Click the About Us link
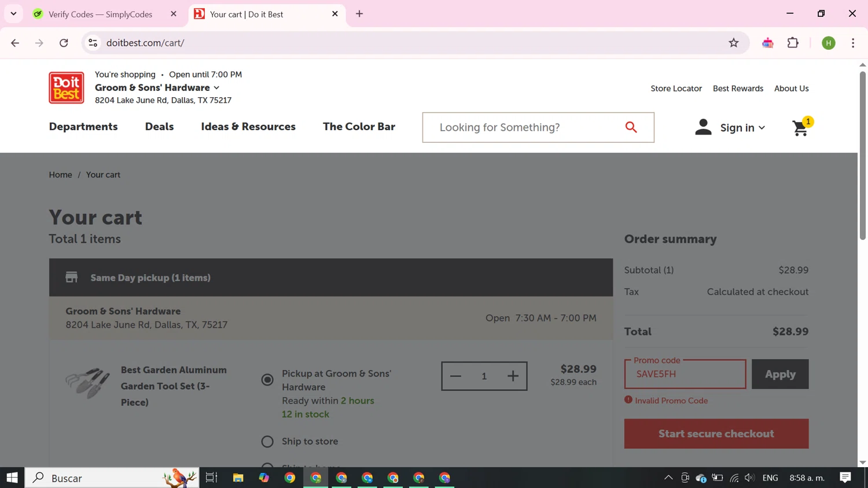The height and width of the screenshot is (488, 868). (x=792, y=88)
